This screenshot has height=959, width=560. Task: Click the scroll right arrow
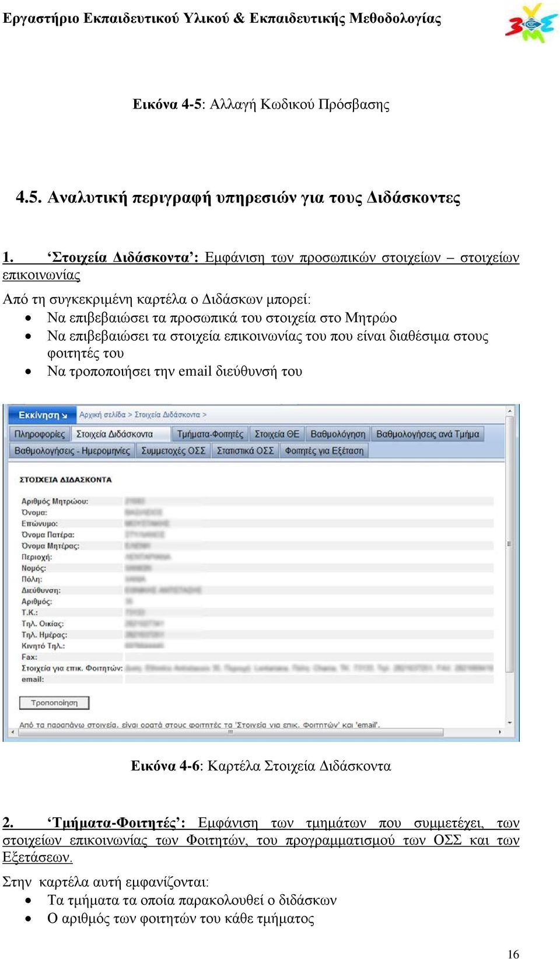[x=500, y=731]
